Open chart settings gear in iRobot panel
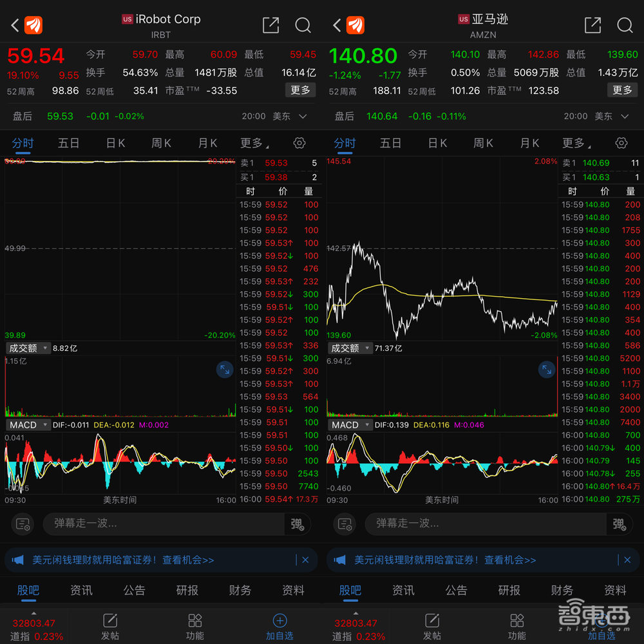The height and width of the screenshot is (644, 644). coord(299,143)
